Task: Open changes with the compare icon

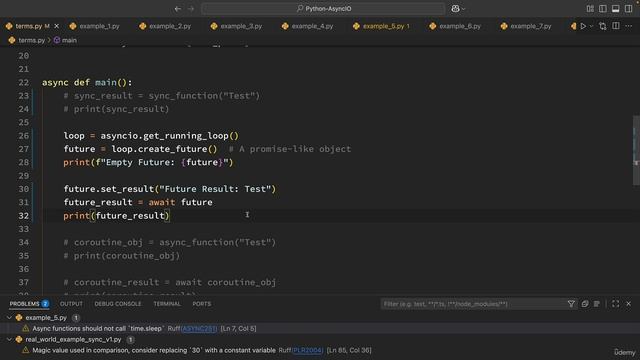Action: pyautogui.click(x=603, y=26)
